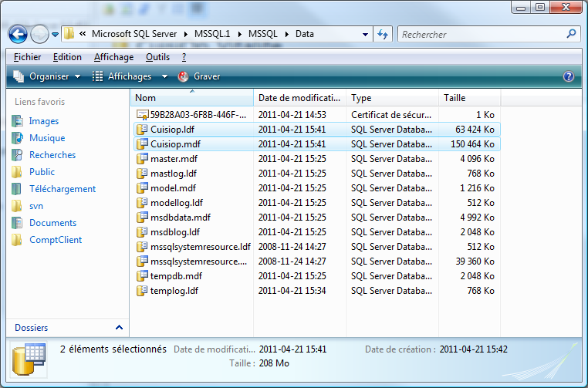Open the Fichier menu

click(x=27, y=57)
